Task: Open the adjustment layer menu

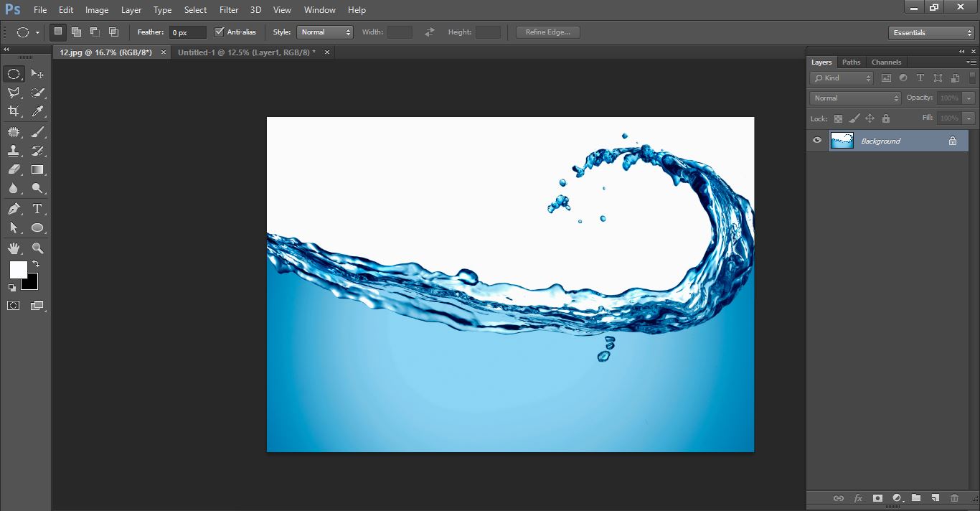Action: 897,497
